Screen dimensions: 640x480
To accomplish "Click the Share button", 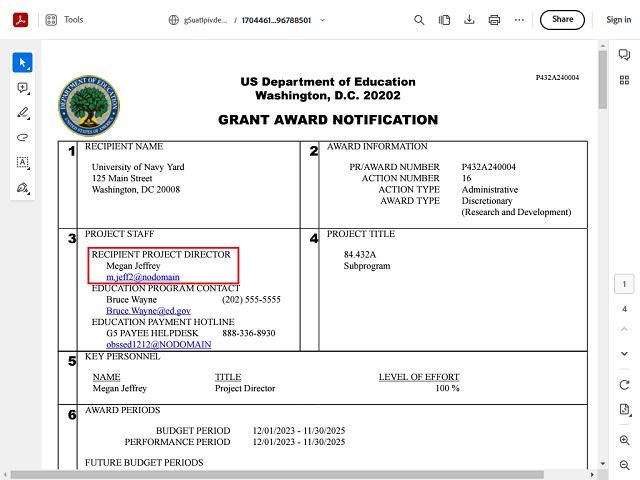I will 562,20.
